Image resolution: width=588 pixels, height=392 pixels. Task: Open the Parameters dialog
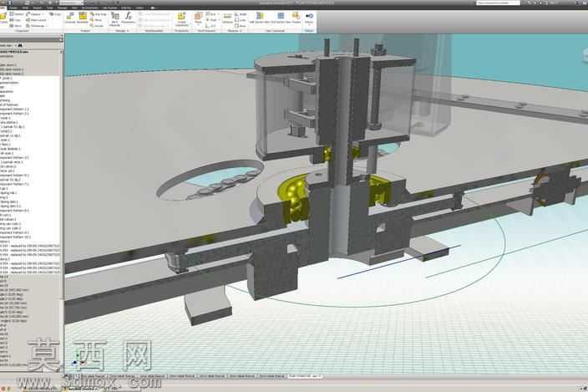click(128, 18)
